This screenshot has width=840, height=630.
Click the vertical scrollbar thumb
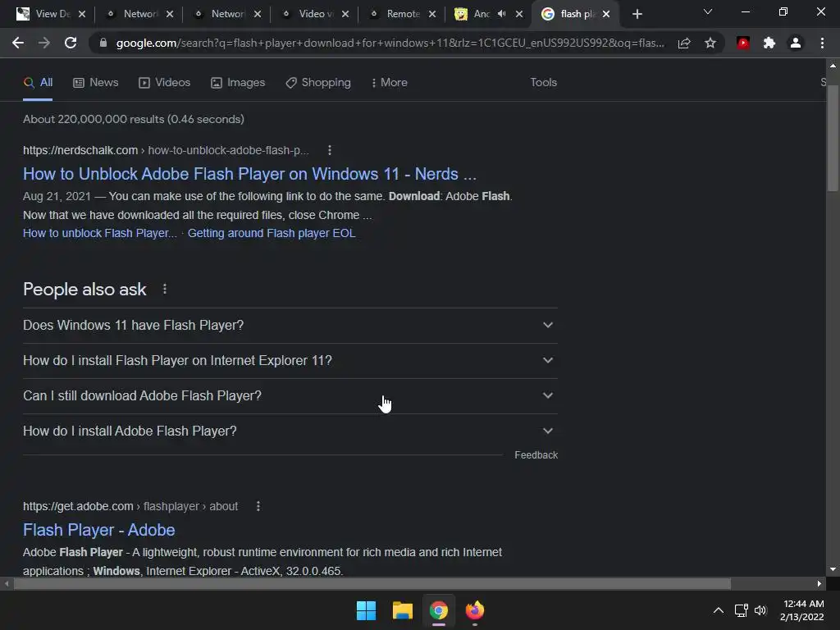tap(833, 138)
